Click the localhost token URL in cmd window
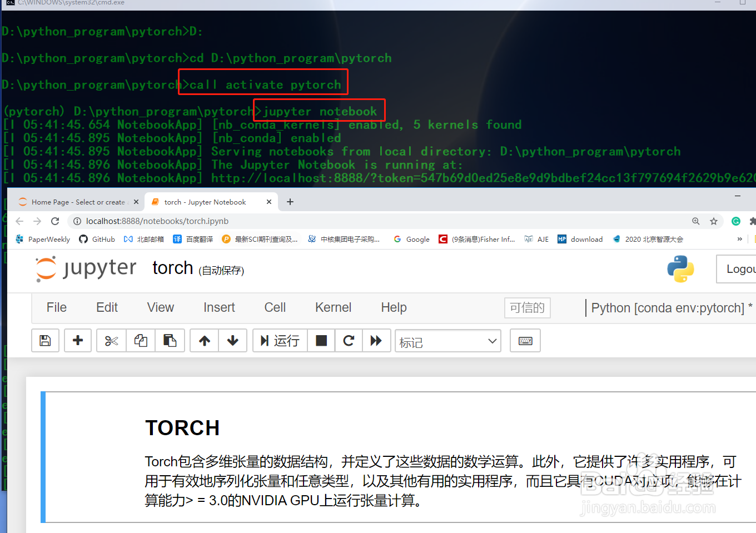The image size is (756, 533). (x=483, y=178)
